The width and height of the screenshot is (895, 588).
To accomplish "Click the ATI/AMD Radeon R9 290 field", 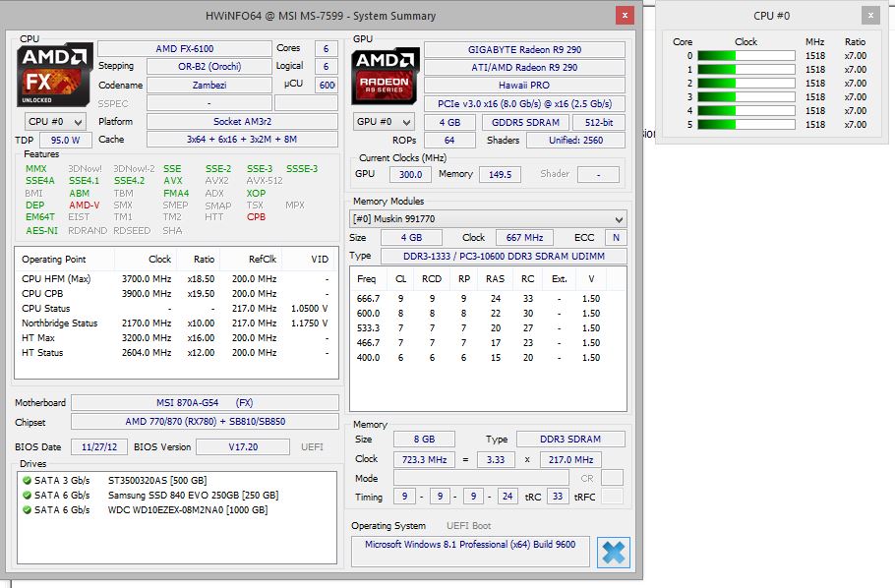I will (524, 68).
